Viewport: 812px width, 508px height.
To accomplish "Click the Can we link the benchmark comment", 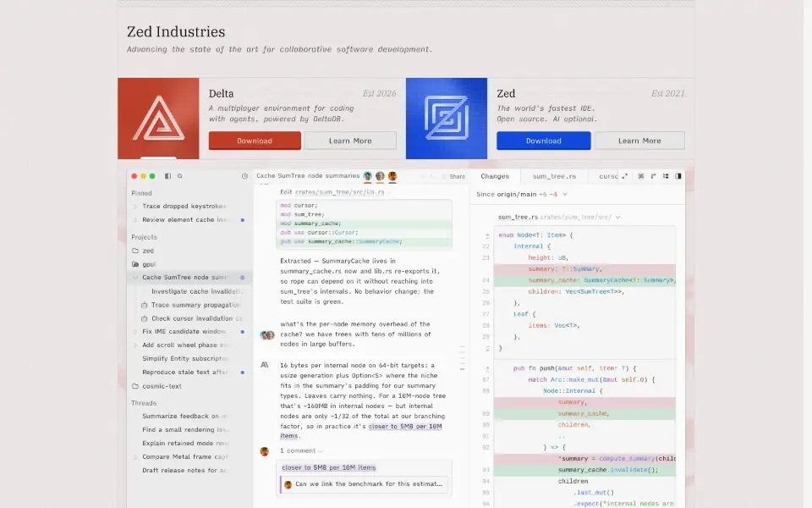I will coord(365,484).
